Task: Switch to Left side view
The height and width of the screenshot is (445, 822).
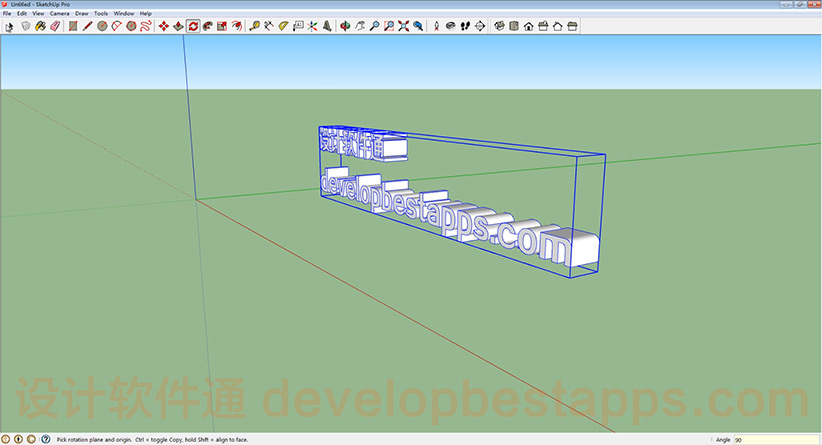Action: [572, 26]
